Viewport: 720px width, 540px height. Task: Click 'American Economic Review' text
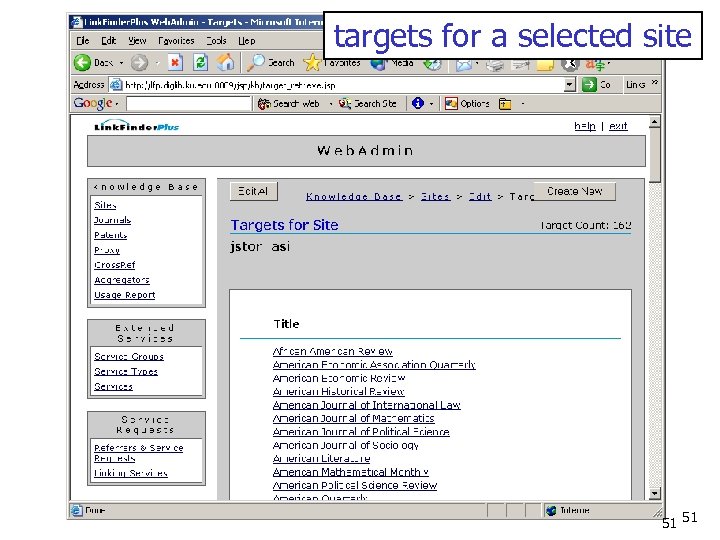pyautogui.click(x=339, y=378)
